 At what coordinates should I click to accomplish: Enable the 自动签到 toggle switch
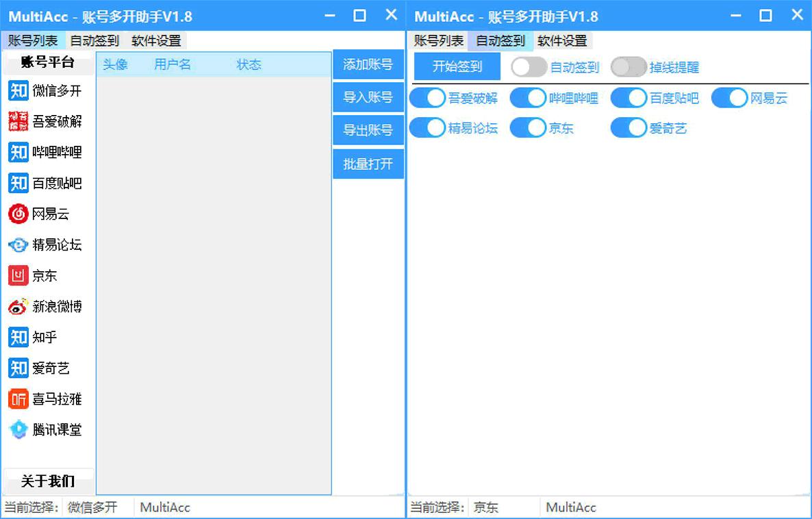coord(529,67)
